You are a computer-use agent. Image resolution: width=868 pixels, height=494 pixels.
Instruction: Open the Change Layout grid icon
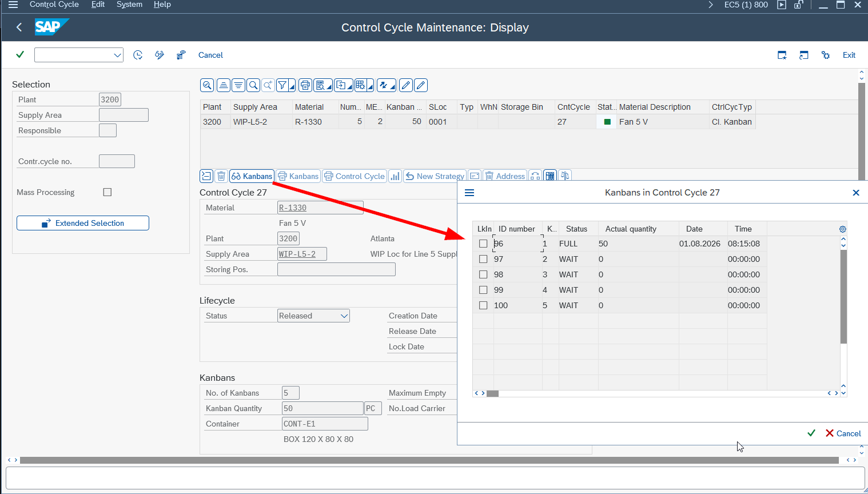coord(361,85)
